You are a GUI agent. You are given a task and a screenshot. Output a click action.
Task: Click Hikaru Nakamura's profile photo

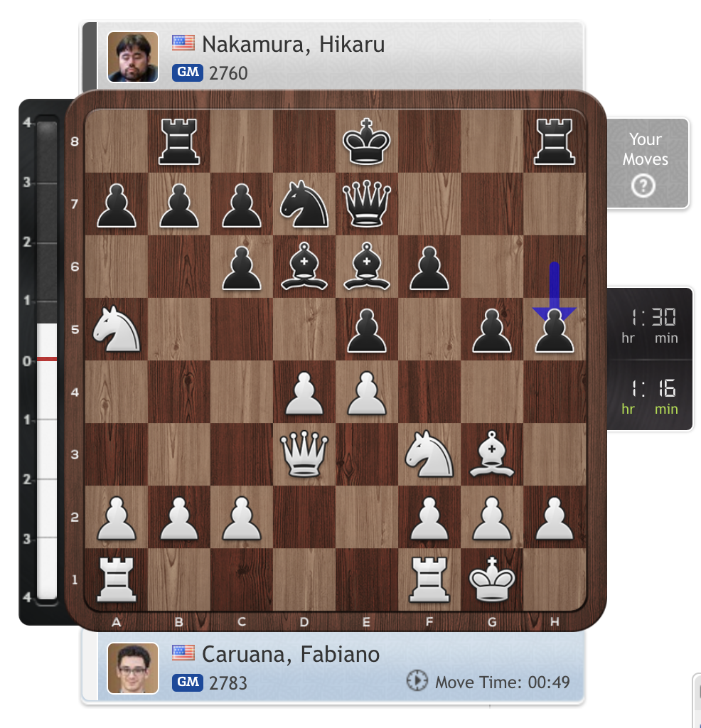click(133, 57)
